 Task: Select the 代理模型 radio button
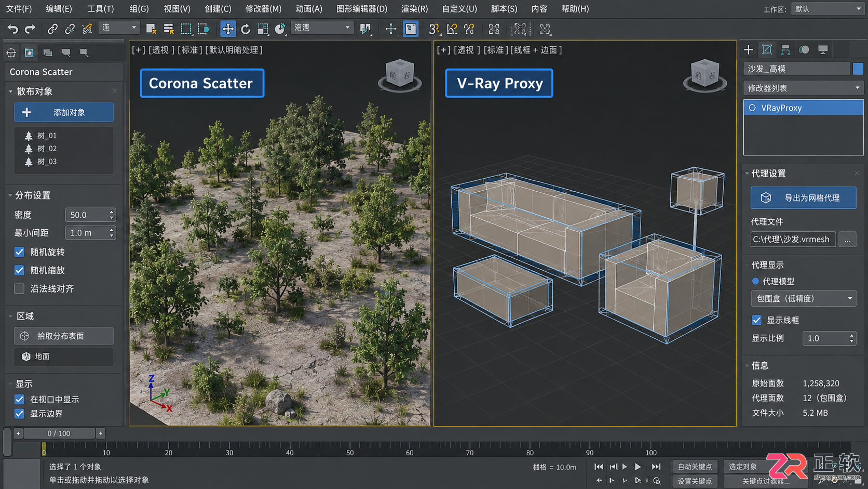click(755, 281)
